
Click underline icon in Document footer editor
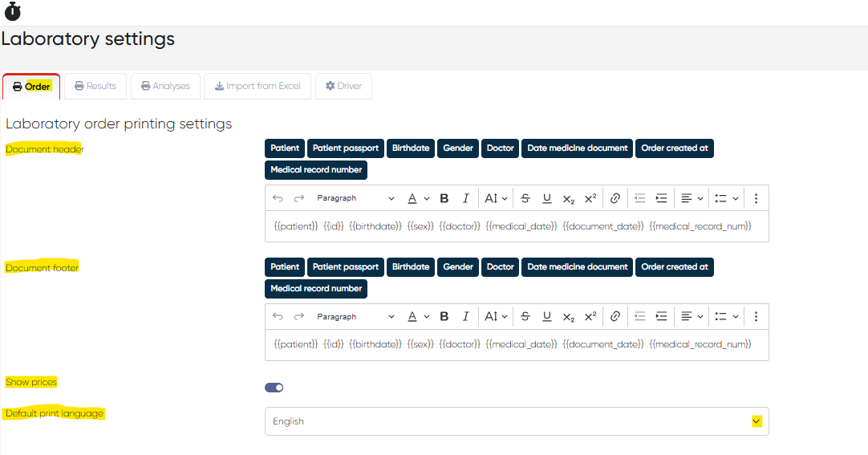click(547, 316)
